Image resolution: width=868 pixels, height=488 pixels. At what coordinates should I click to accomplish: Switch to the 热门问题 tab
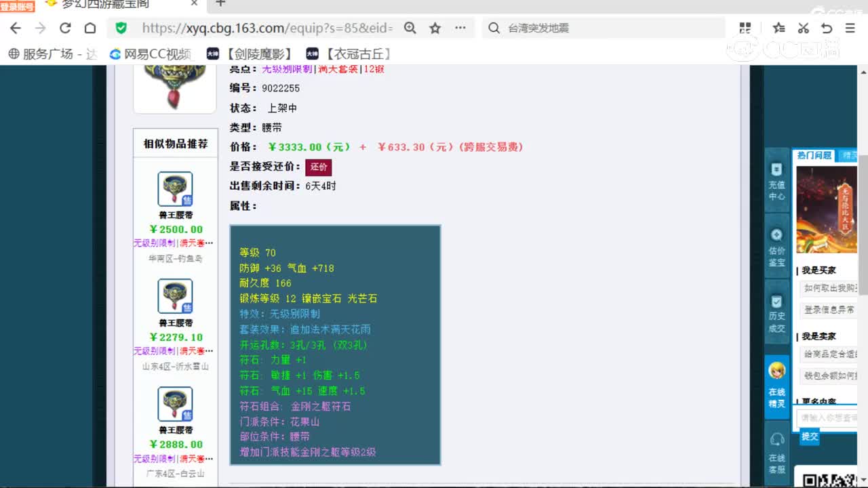[x=814, y=155]
